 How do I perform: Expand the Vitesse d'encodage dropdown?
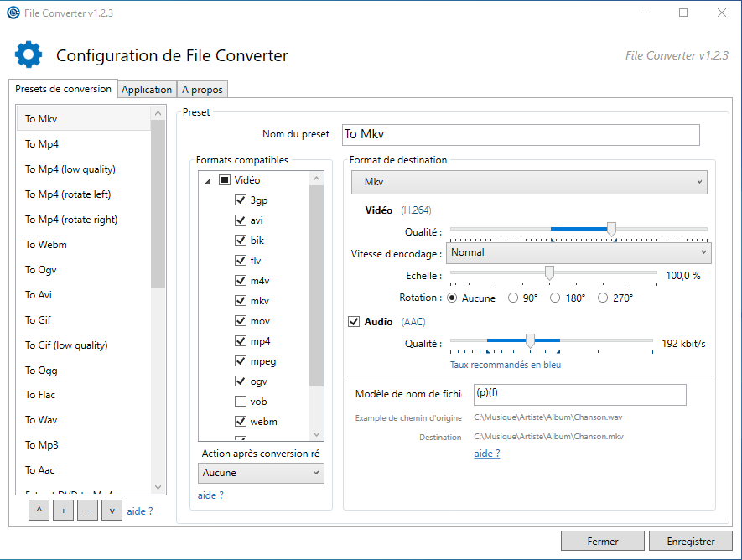tap(578, 252)
